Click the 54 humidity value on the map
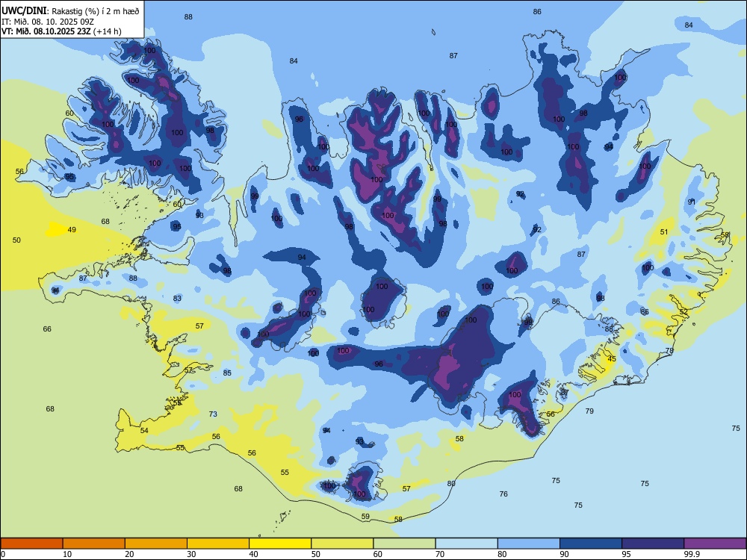Screen dimensions: 747x560 click(144, 431)
